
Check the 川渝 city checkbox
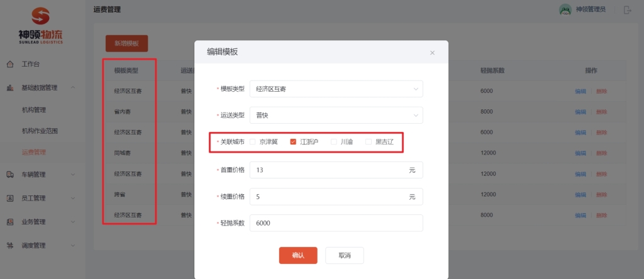coord(333,142)
